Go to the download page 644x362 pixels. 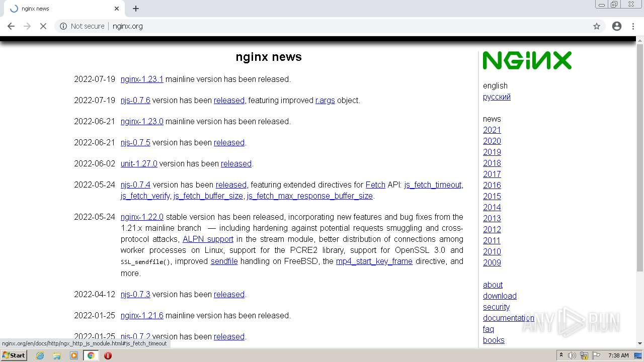[x=500, y=296]
